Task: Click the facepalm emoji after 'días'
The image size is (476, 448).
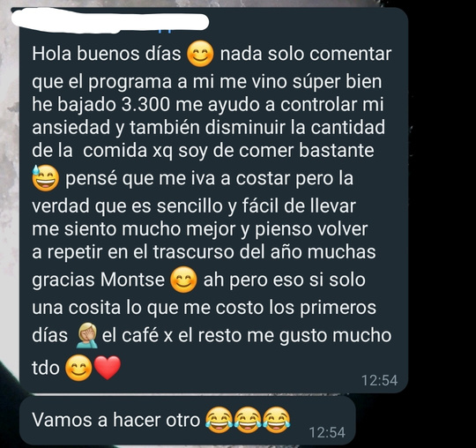Action: coord(86,336)
